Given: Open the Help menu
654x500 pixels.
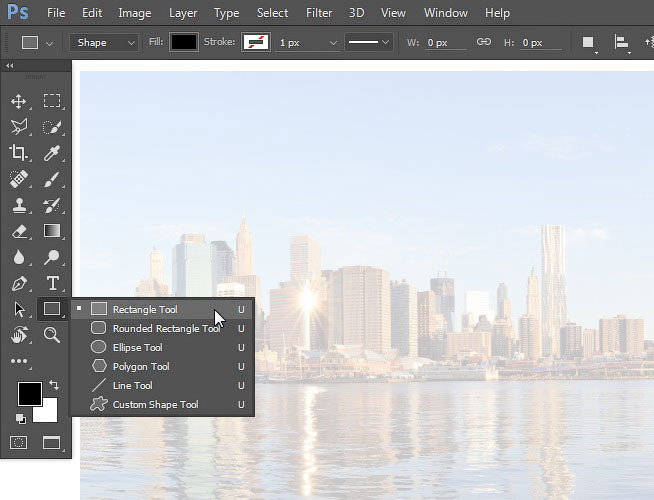Looking at the screenshot, I should pos(497,13).
